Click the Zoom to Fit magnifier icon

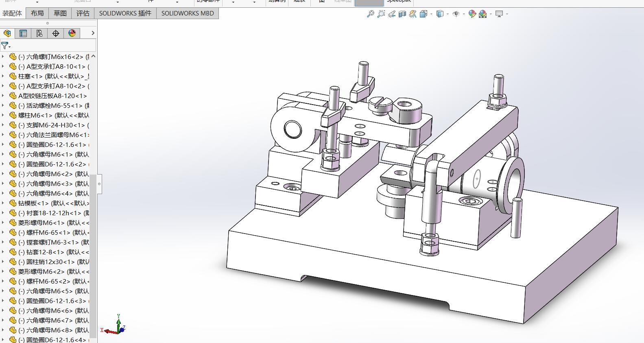[x=370, y=14]
